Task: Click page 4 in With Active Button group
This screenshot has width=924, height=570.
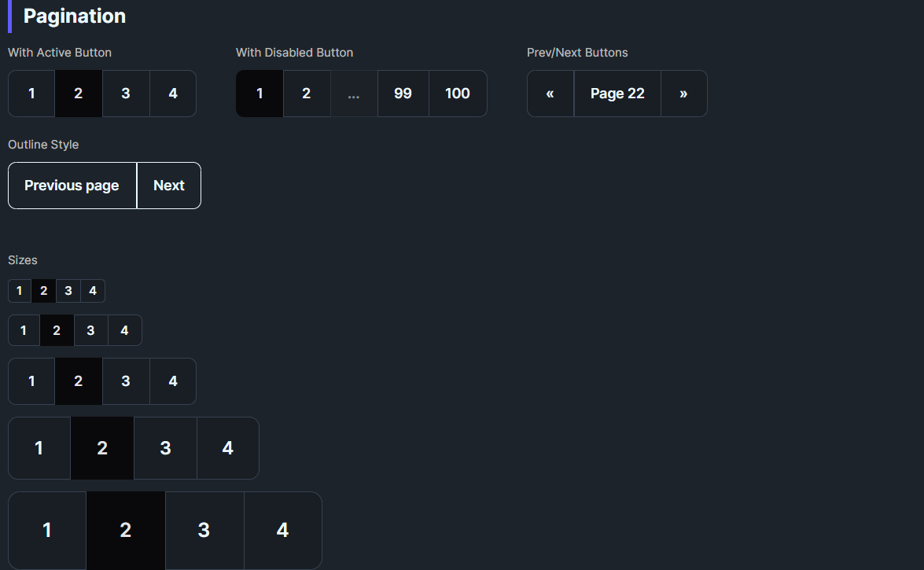Action: click(x=172, y=93)
